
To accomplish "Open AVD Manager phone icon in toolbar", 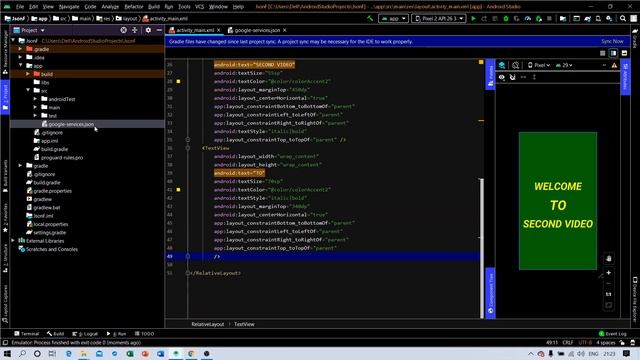I will tap(598, 18).
